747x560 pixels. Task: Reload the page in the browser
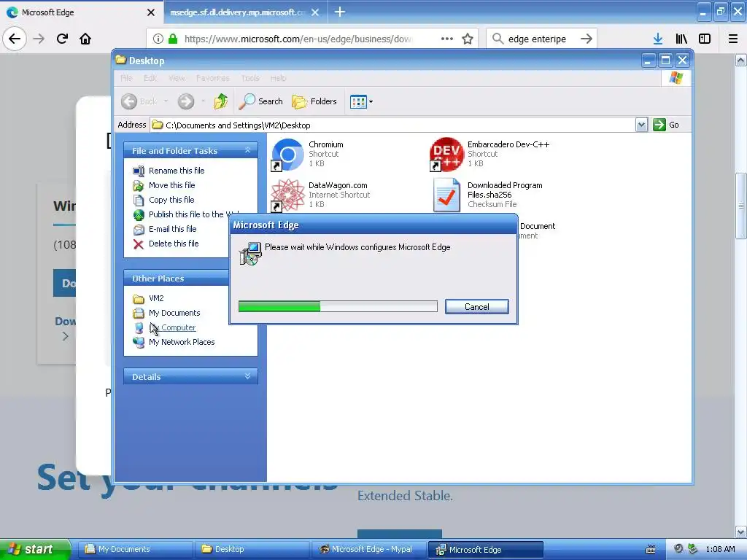pos(62,39)
